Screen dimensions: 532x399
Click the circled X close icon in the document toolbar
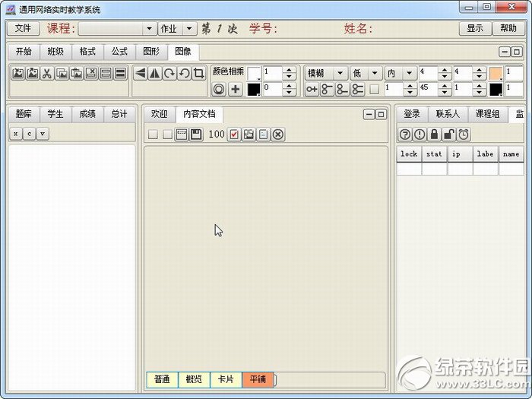(278, 135)
